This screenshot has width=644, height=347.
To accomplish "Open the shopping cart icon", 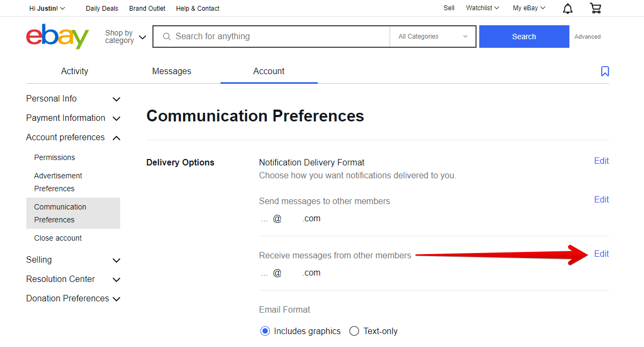I will [595, 8].
